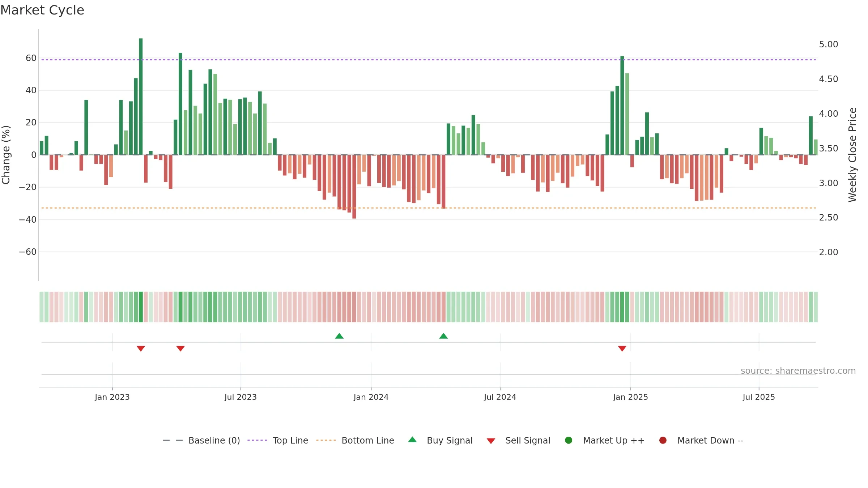Toggle the Buy Signal legend entry

440,440
